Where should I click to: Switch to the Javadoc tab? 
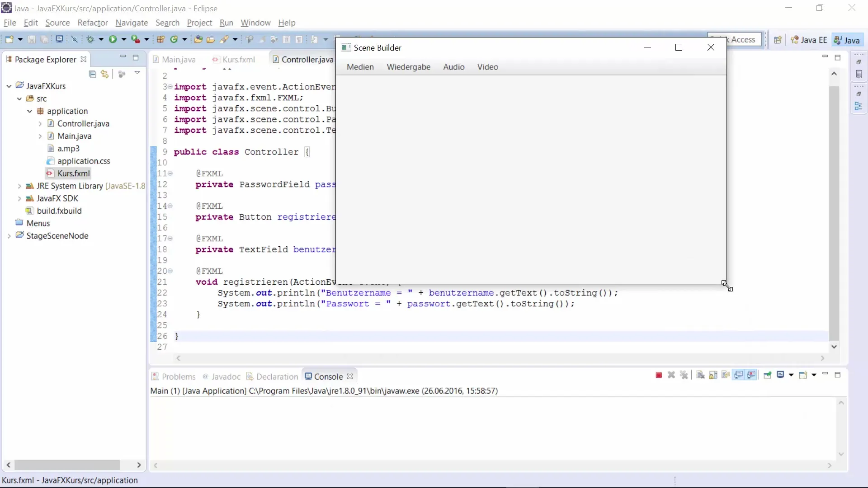tap(222, 376)
